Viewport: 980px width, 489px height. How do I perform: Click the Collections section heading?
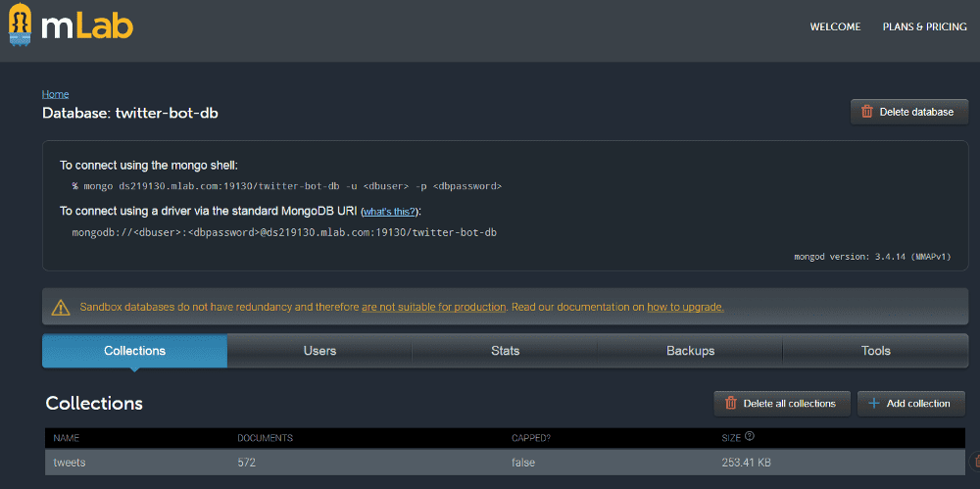click(94, 404)
